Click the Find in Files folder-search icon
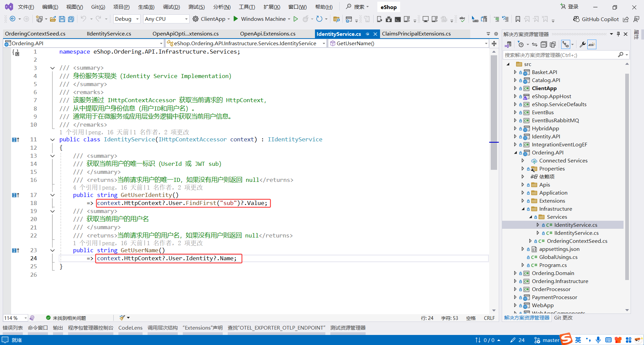 (336, 19)
